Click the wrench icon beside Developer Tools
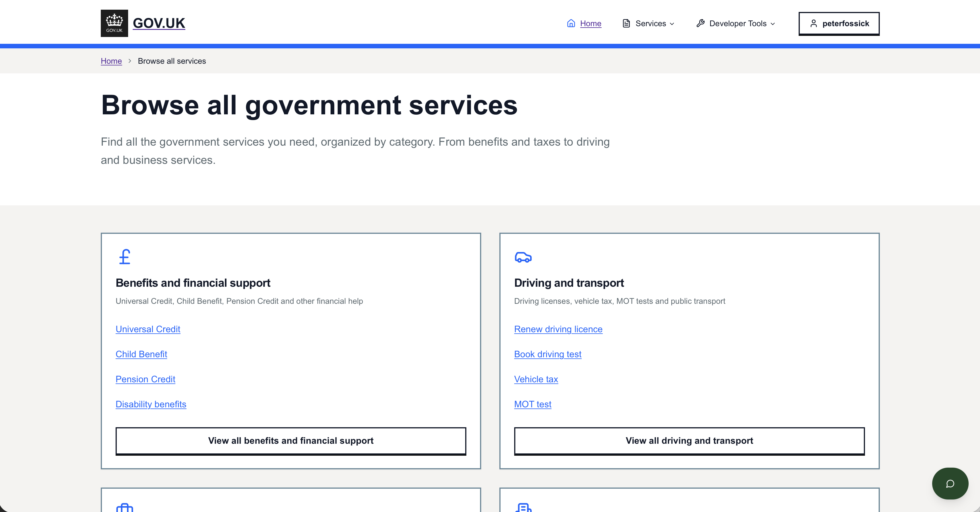Viewport: 980px width, 512px height. [x=700, y=24]
